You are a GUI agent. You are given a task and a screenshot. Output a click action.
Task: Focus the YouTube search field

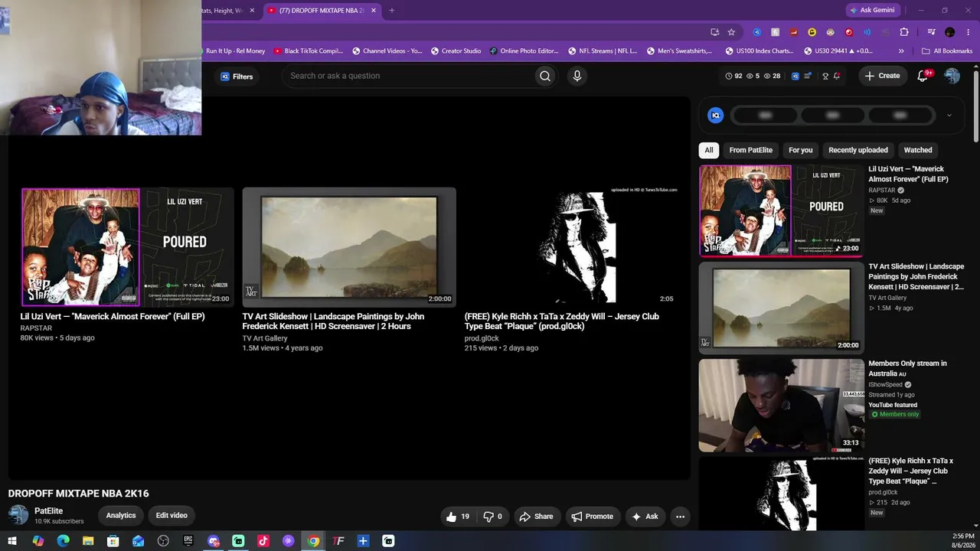(x=408, y=76)
